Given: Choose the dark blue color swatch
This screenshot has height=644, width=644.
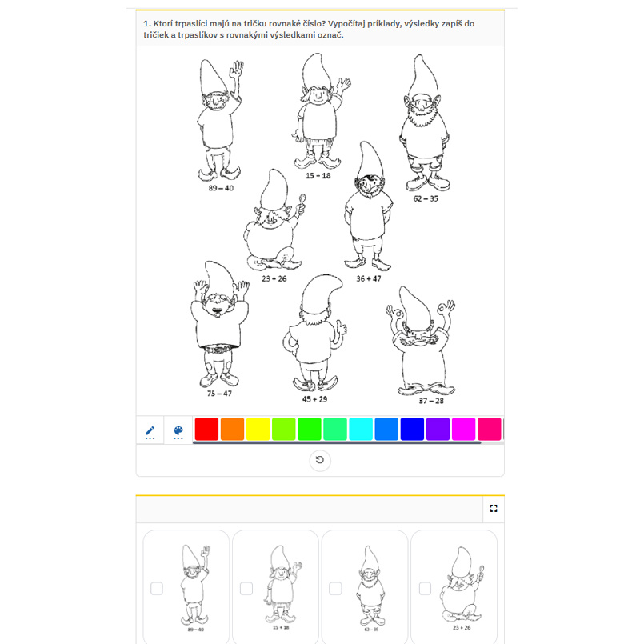Looking at the screenshot, I should pyautogui.click(x=412, y=429).
